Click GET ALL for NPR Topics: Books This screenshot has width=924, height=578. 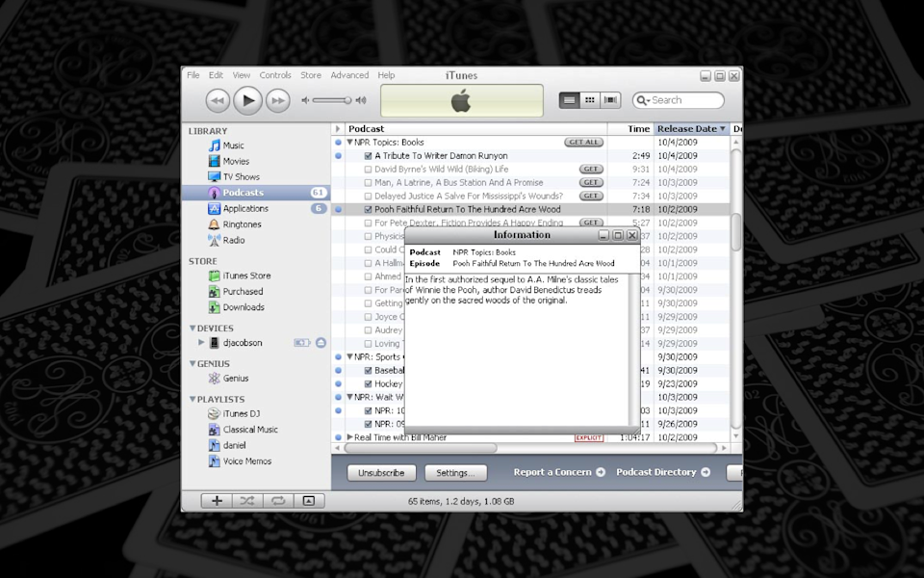pyautogui.click(x=583, y=143)
